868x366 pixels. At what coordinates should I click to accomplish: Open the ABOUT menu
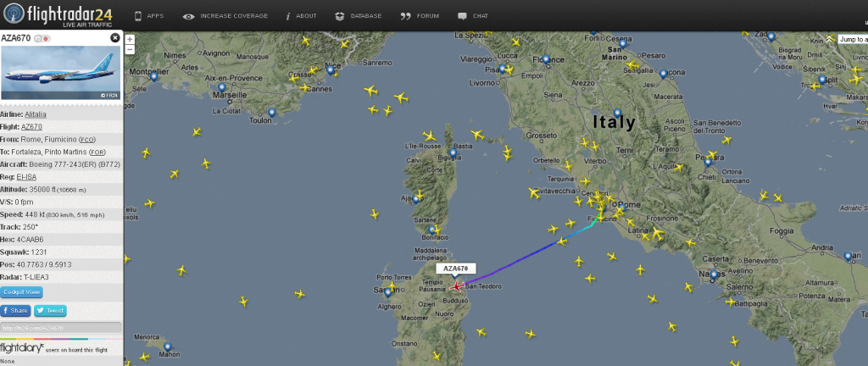click(301, 16)
